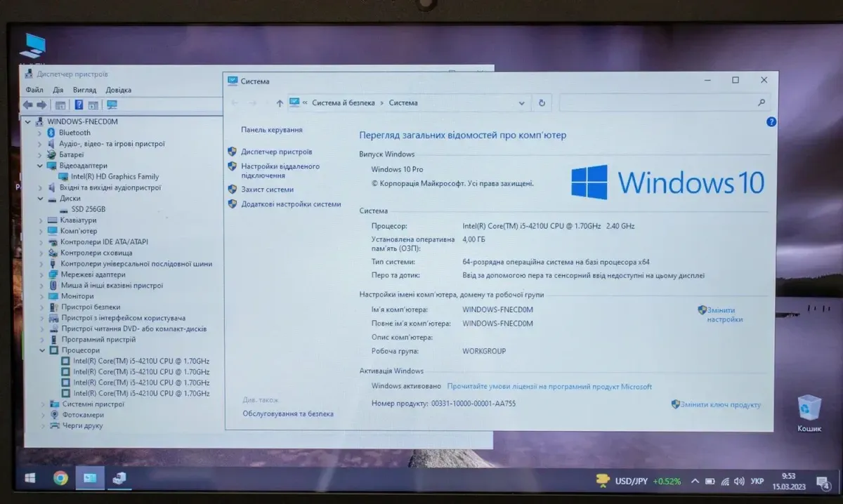This screenshot has width=843, height=504.
Task: Open Google Chrome from the taskbar
Action: (x=61, y=478)
